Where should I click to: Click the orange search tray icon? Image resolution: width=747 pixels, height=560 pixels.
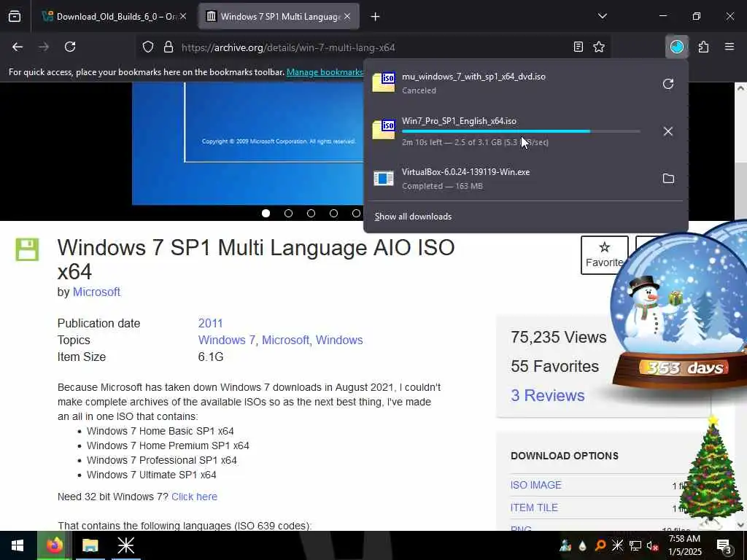[x=600, y=545]
